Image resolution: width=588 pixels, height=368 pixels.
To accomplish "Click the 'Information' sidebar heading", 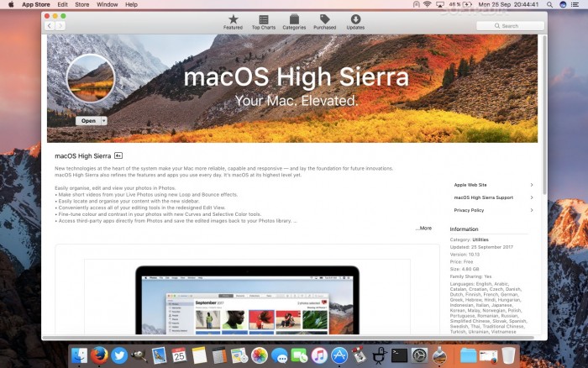I will [464, 229].
